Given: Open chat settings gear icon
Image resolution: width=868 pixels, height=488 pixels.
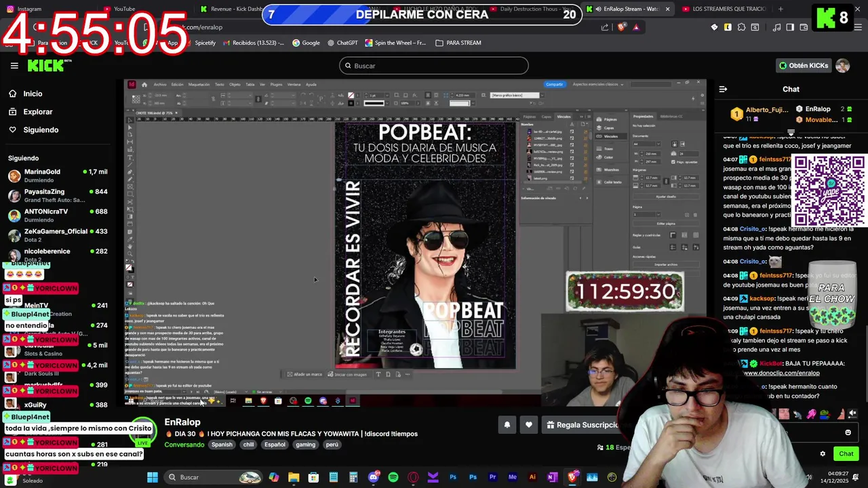Looking at the screenshot, I should tap(823, 454).
